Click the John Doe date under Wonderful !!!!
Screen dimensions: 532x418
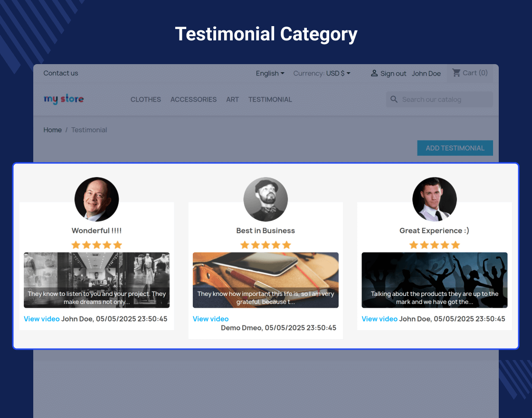pos(114,319)
